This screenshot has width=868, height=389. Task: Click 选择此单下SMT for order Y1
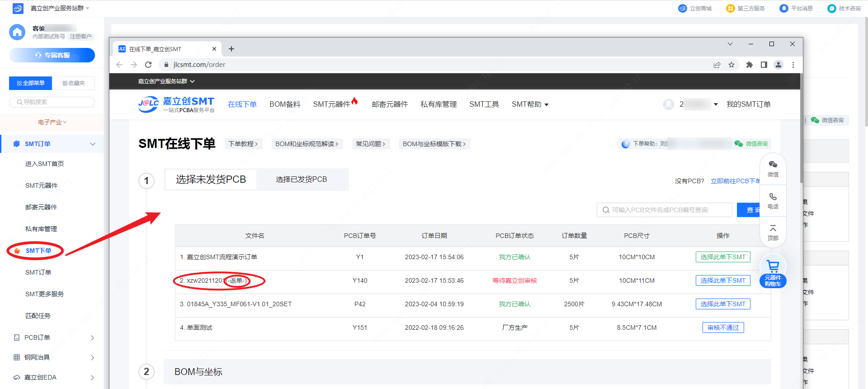point(722,257)
